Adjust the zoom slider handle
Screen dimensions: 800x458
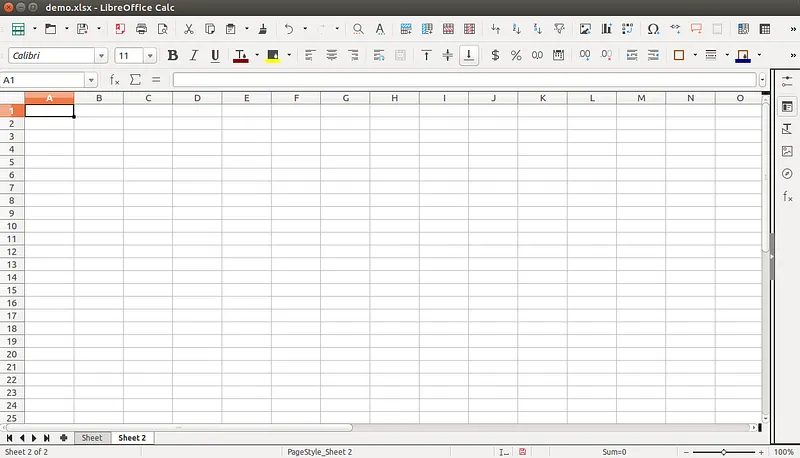(x=723, y=452)
